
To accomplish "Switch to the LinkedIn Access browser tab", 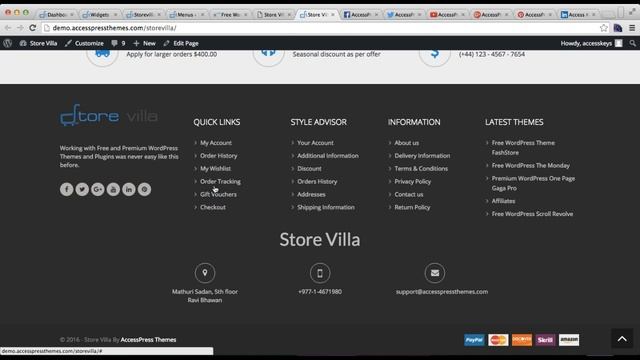I will click(578, 14).
